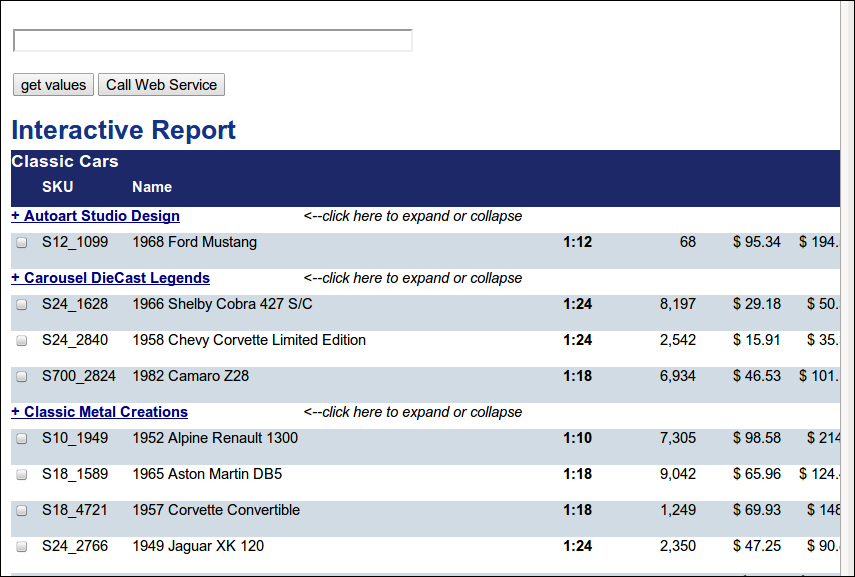The image size is (855, 577).
Task: Click the SKU cell S10_1949
Action: [75, 438]
